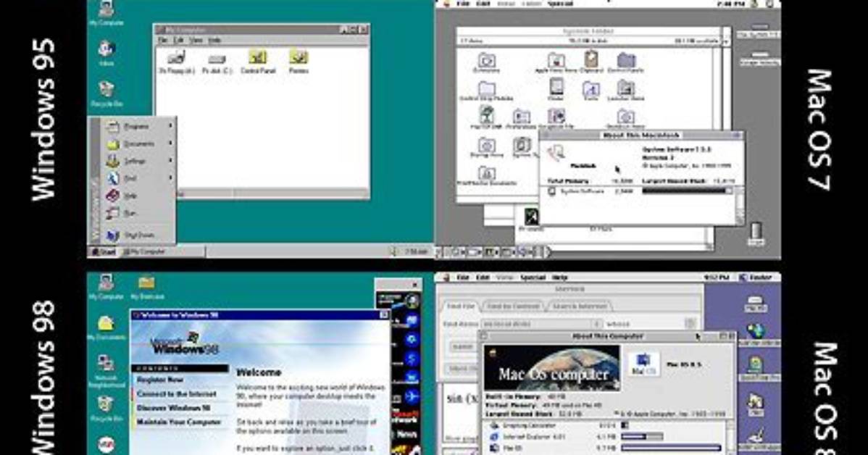Switch to Find by Content tab
The width and height of the screenshot is (868, 455).
tap(513, 306)
